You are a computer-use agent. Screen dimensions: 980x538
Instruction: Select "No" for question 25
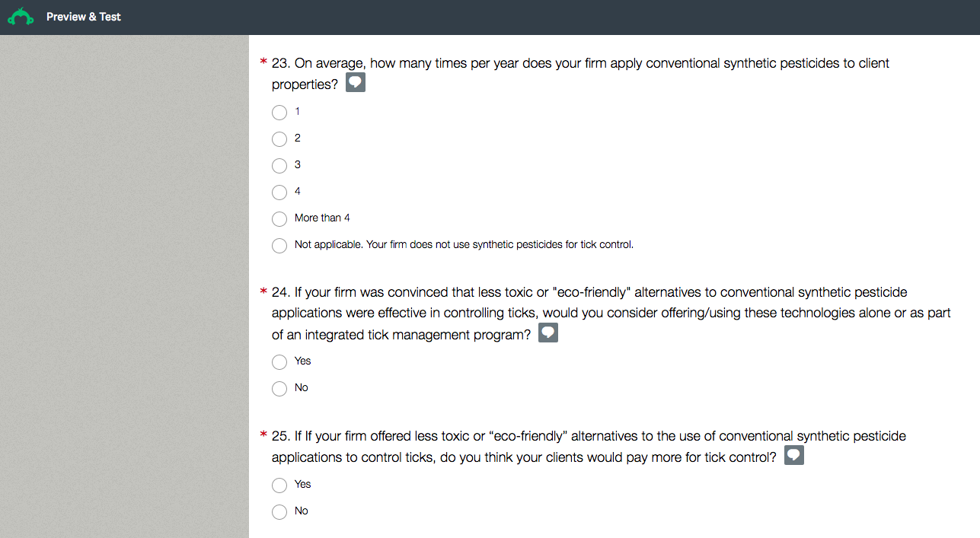tap(279, 512)
